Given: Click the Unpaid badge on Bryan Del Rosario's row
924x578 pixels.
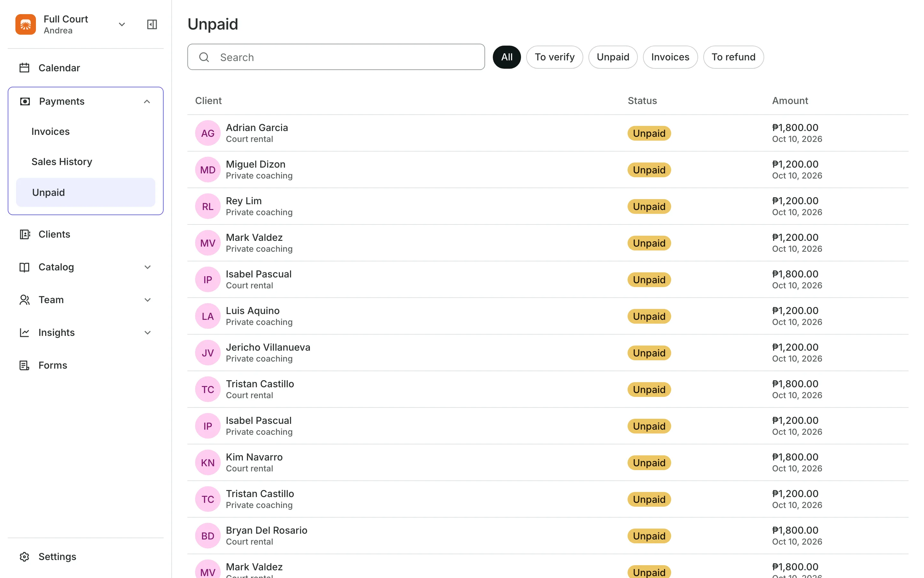Looking at the screenshot, I should [x=649, y=536].
